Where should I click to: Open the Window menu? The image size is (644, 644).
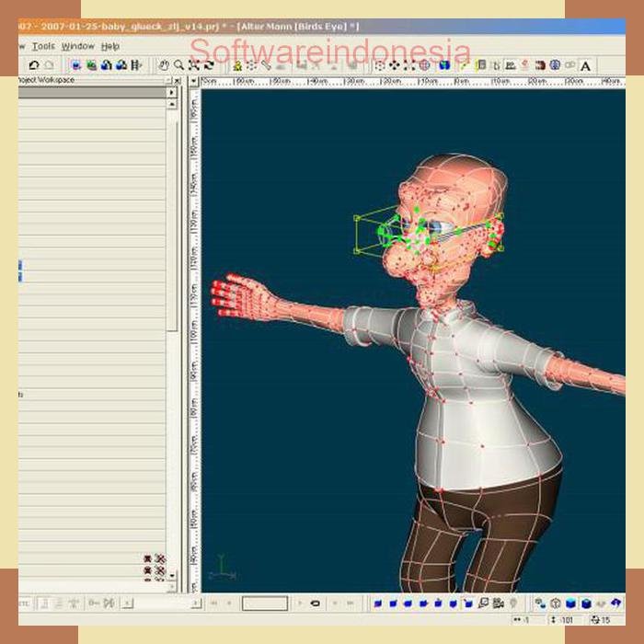[x=77, y=46]
